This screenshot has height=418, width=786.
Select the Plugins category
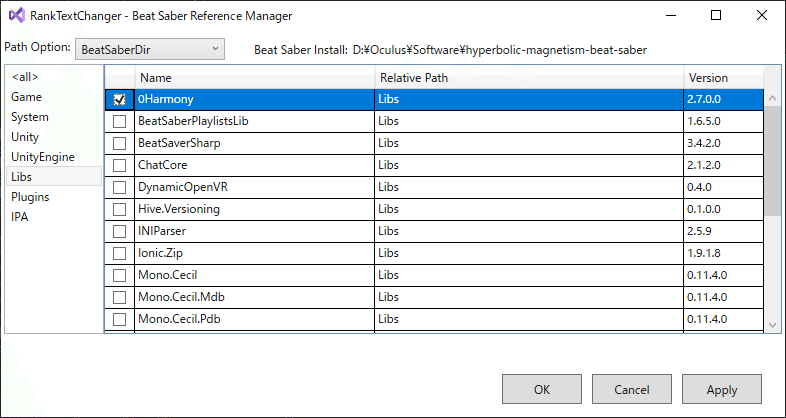[30, 197]
